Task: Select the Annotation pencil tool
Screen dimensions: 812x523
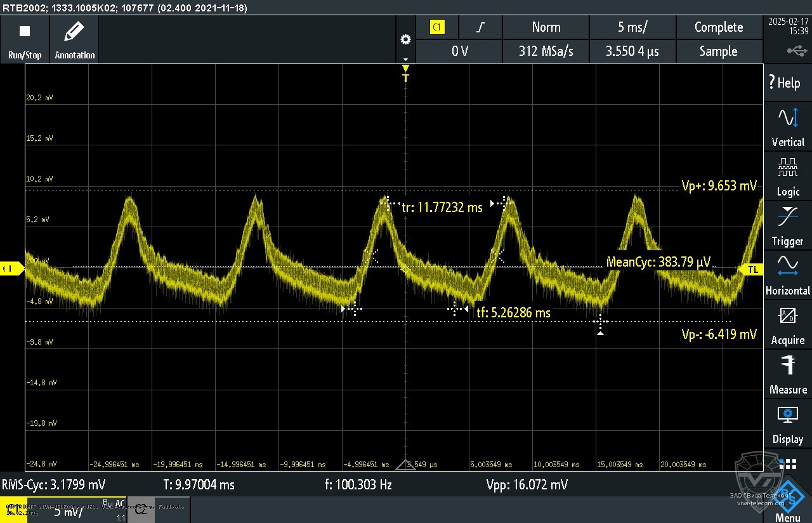Action: [x=74, y=38]
